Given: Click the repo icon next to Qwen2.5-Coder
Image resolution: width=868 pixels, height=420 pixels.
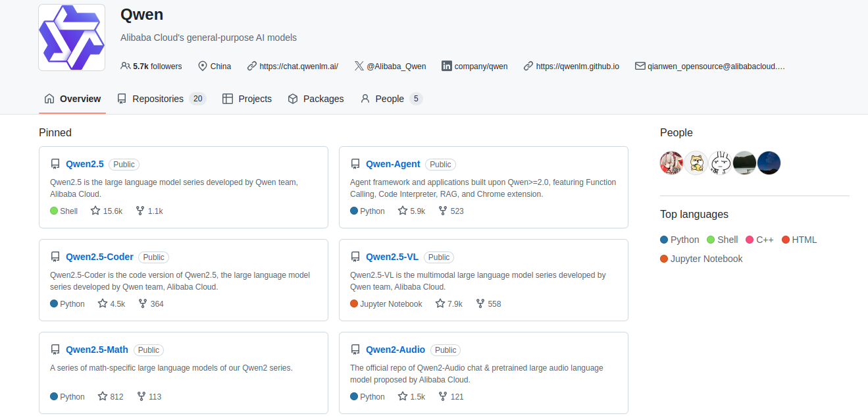Looking at the screenshot, I should [55, 257].
